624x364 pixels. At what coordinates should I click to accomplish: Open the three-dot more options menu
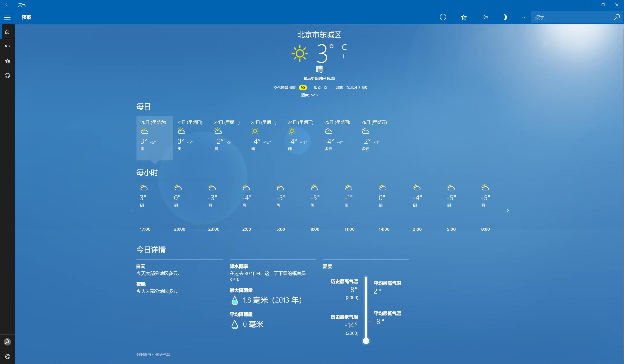pyautogui.click(x=523, y=17)
